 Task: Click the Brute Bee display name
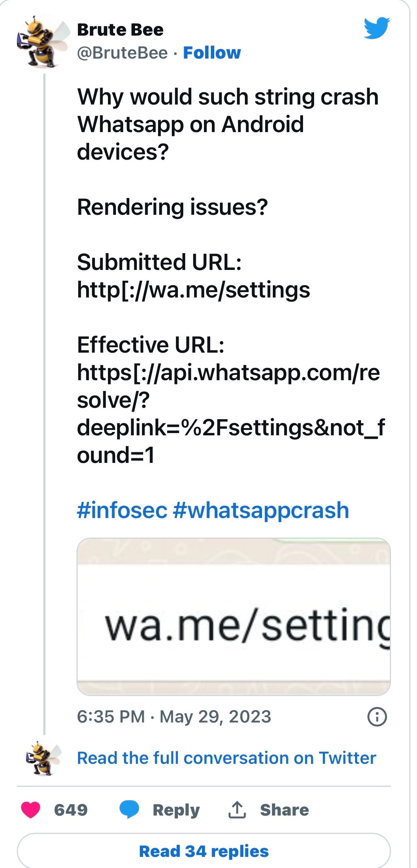120,30
